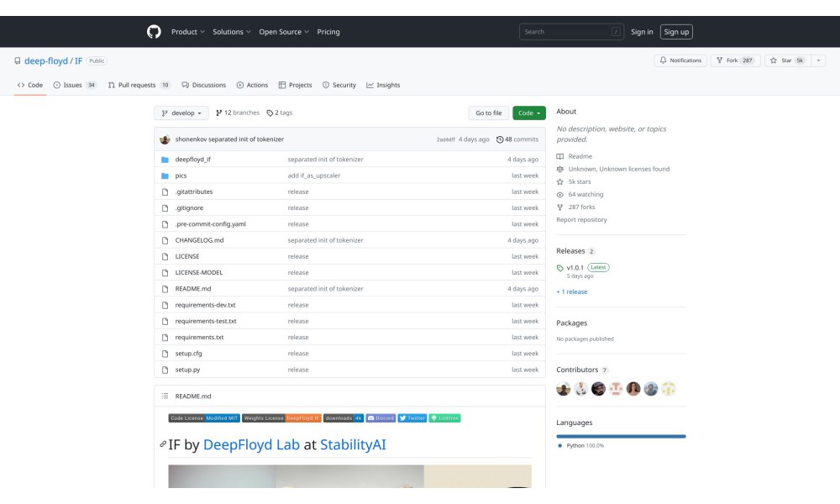Open the README preview image
The height and width of the screenshot is (504, 840).
tap(349, 476)
